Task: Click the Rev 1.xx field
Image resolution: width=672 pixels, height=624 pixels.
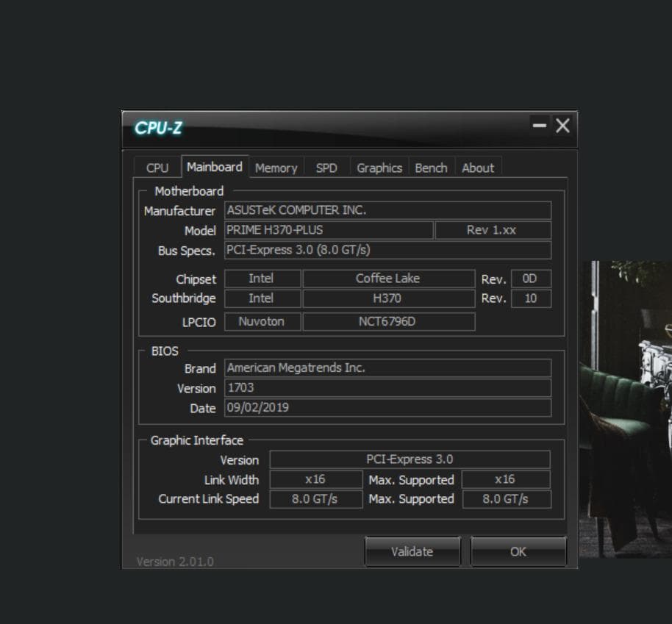Action: (493, 230)
